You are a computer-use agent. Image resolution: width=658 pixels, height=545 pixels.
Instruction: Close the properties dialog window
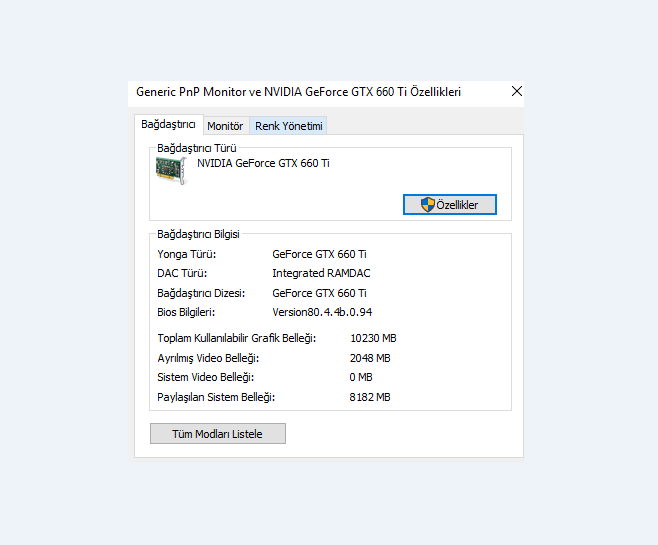517,91
